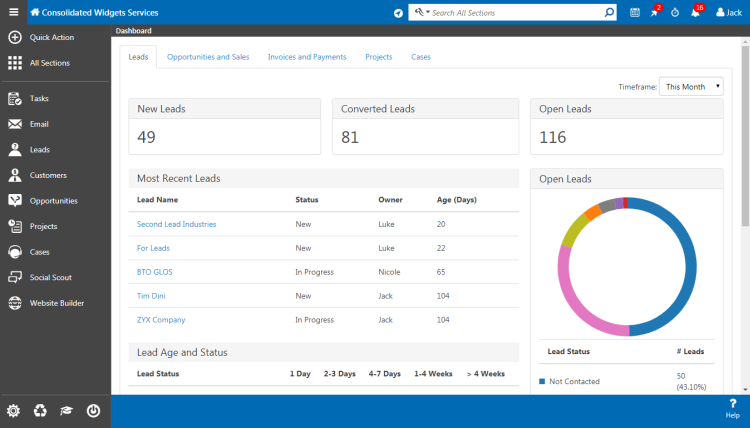Open the graduation cap training icon
The height and width of the screenshot is (428, 750).
66,410
